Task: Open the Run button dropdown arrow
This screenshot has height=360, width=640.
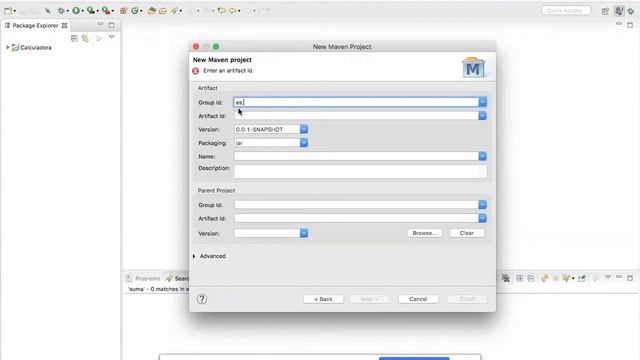Action: [x=82, y=11]
